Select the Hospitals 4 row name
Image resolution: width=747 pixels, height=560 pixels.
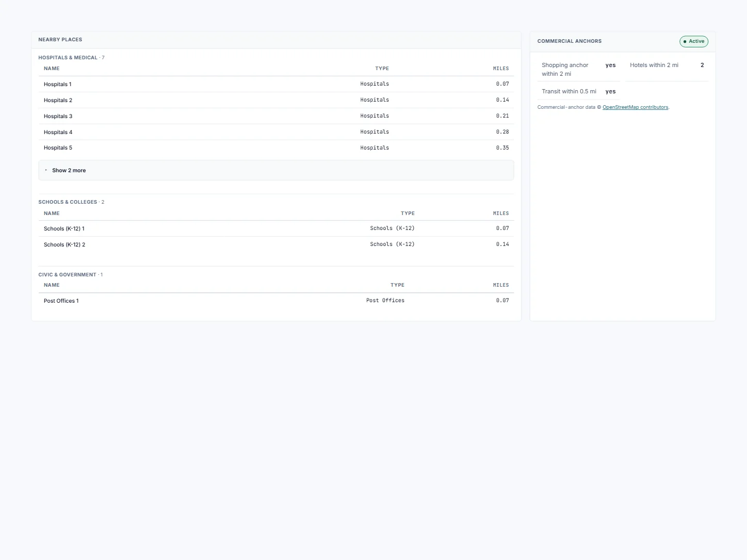coord(58,132)
